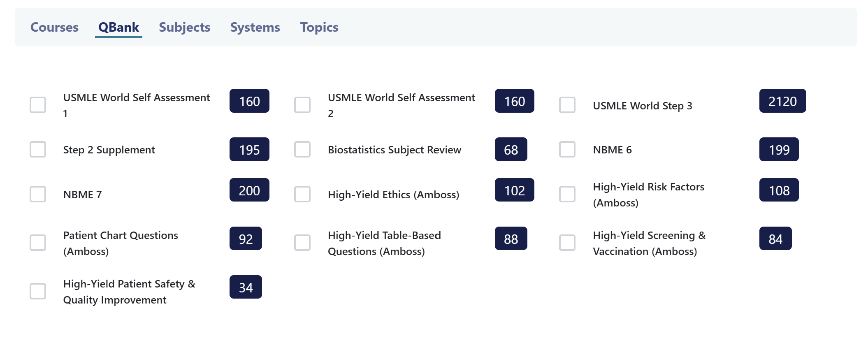Click the QBank tab
This screenshot has height=343, width=868.
[x=118, y=27]
